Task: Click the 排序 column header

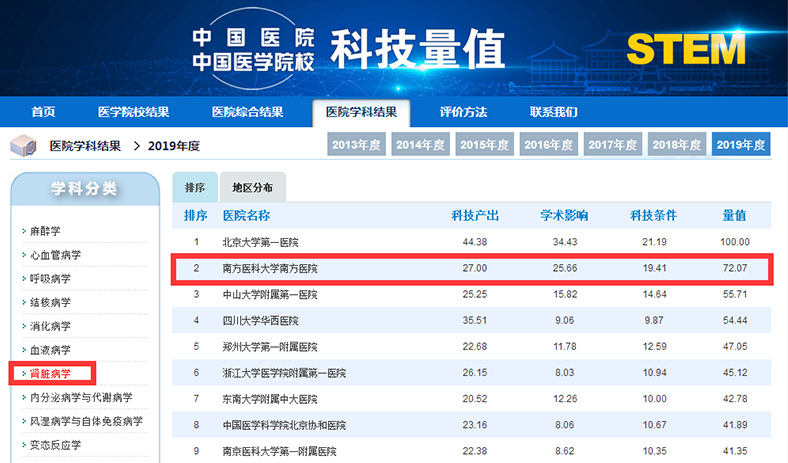Action: pyautogui.click(x=195, y=216)
